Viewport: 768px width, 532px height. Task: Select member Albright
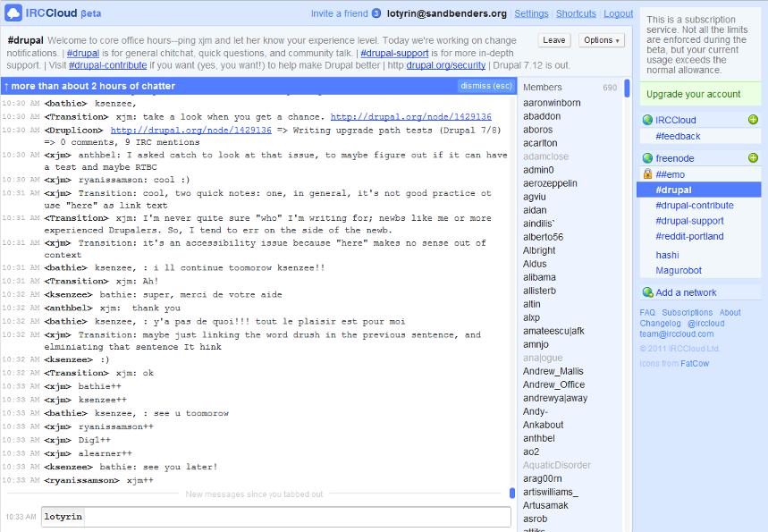pos(539,250)
